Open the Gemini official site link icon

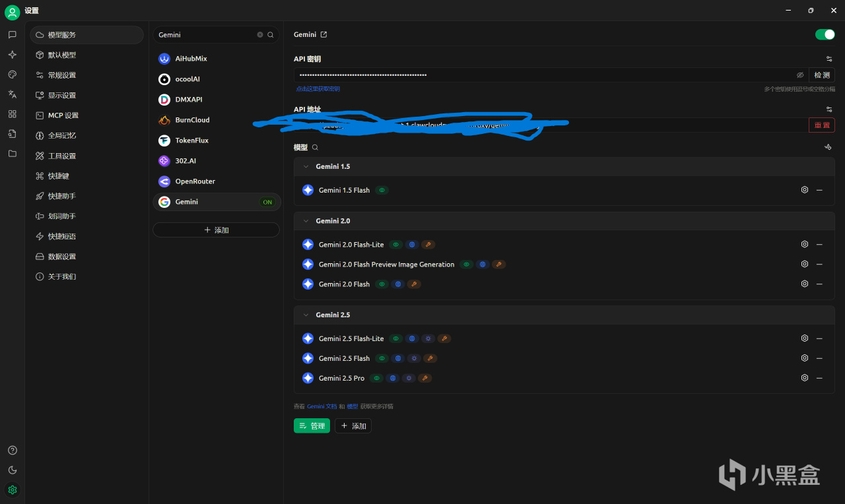[323, 34]
